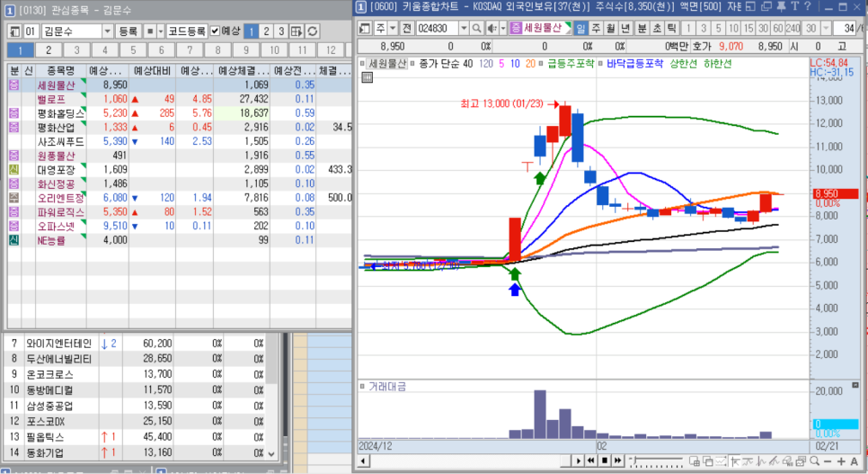This screenshot has height=474, width=868.
Task: Click the purple 증 badge beside 세원물산 name
Action: (x=516, y=28)
